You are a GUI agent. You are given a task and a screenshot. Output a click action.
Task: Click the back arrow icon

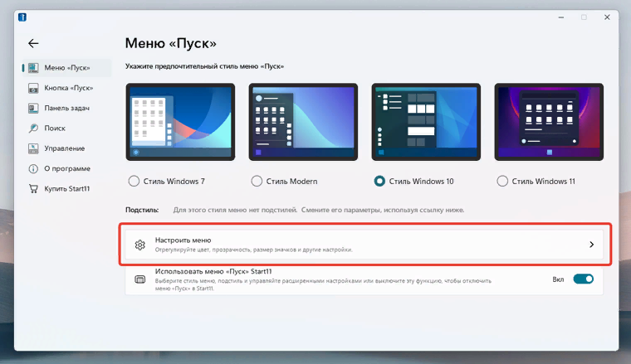coord(33,43)
